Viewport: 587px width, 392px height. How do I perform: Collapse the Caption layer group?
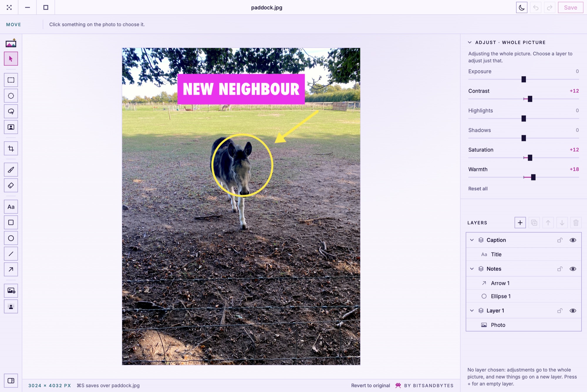pyautogui.click(x=472, y=240)
